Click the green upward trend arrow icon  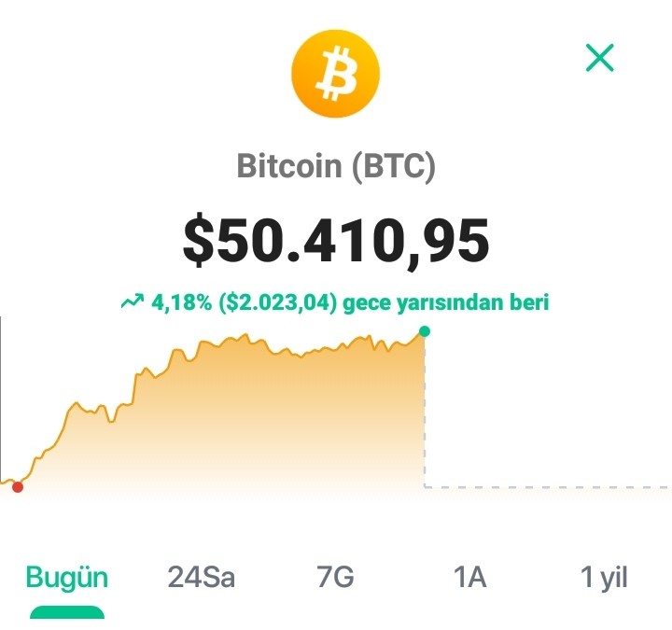[133, 301]
